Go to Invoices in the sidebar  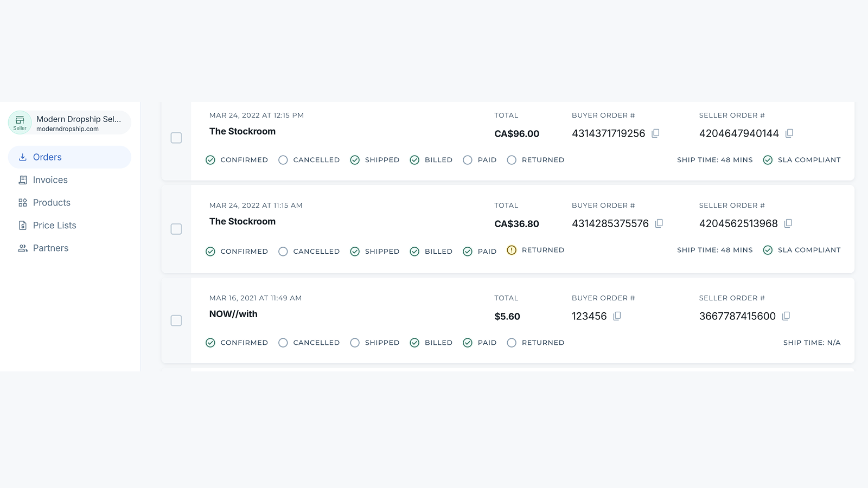pyautogui.click(x=50, y=180)
